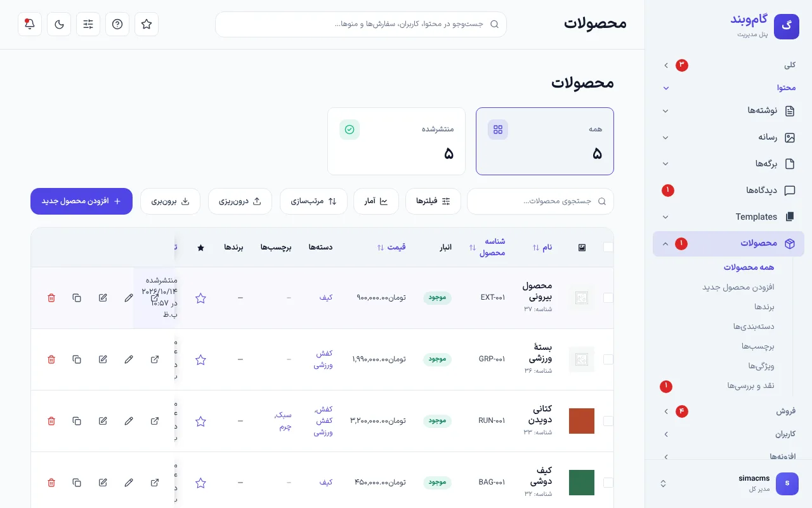Open the simacms user account switcher
Viewport: 812px width, 508px height.
[728, 483]
